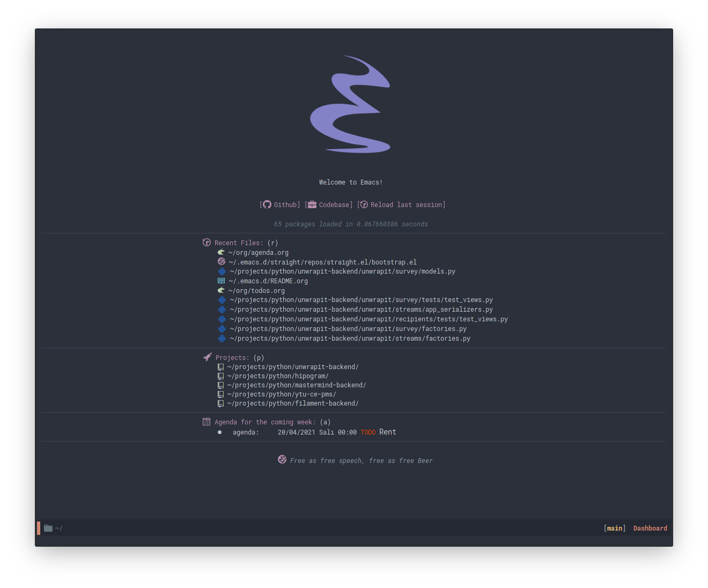Open bootstrap.el recent file
708x588 pixels.
(x=323, y=262)
